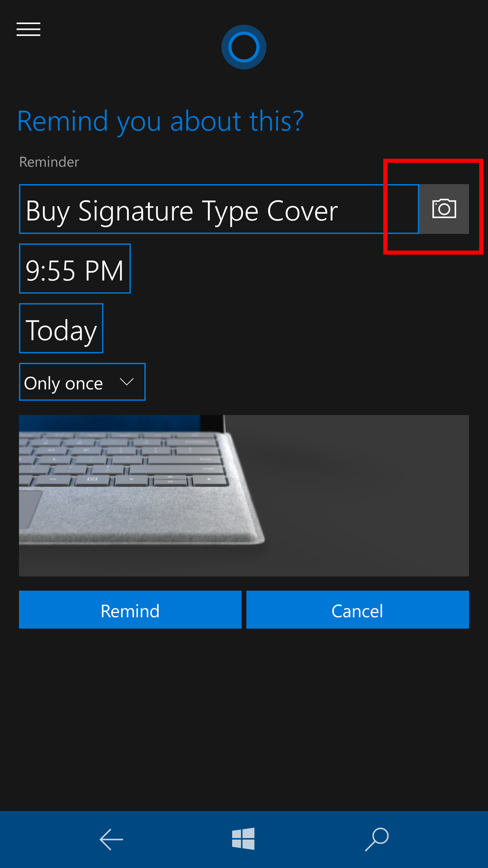Open Start with the Windows logo

pos(243,839)
